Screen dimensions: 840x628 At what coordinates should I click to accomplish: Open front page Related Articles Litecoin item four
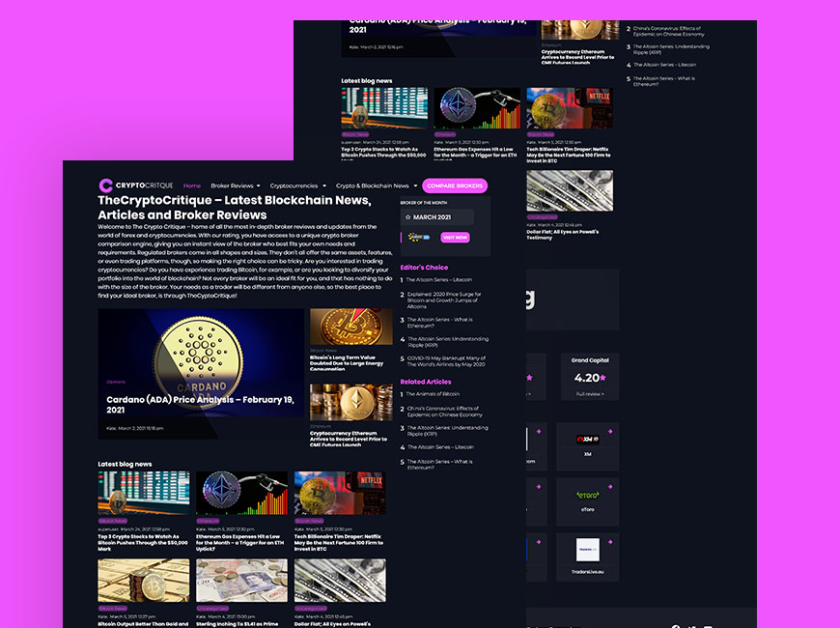(x=440, y=446)
